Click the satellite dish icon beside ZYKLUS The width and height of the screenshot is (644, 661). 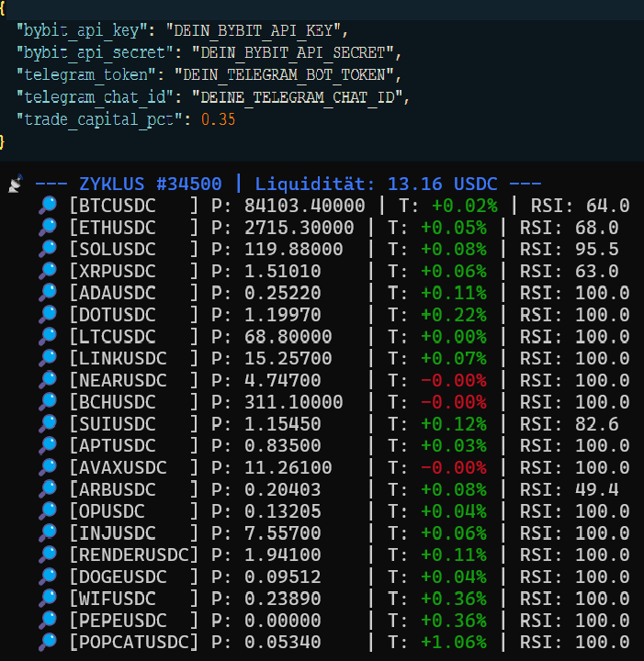point(16,184)
